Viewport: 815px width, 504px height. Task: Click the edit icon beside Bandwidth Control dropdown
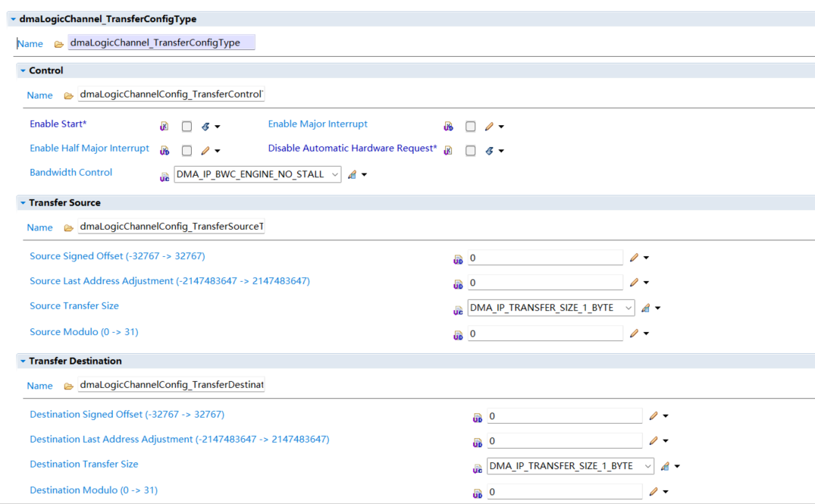352,174
